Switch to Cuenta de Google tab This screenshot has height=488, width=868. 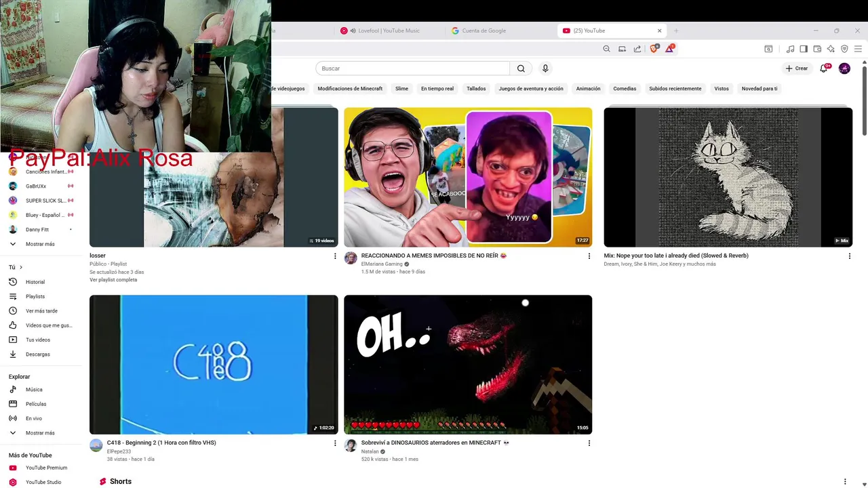tap(484, 30)
